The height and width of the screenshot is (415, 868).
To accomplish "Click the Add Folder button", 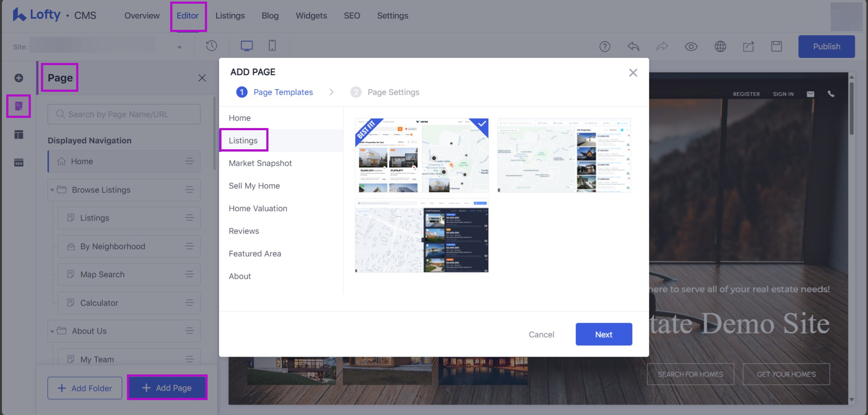I will [85, 388].
